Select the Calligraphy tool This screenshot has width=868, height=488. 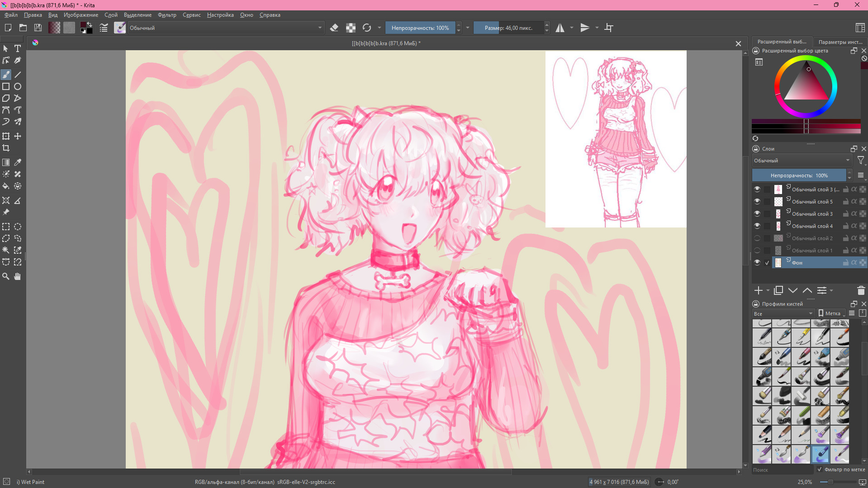click(18, 60)
